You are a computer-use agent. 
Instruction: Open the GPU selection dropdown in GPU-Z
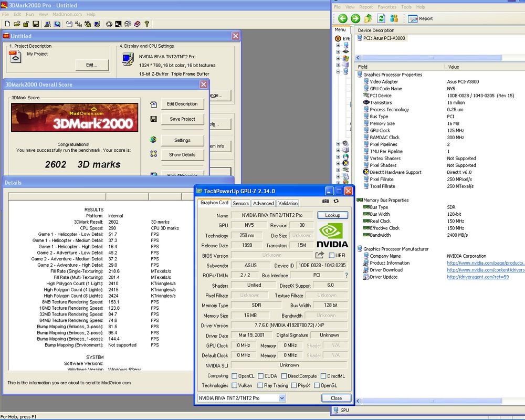coord(282,398)
